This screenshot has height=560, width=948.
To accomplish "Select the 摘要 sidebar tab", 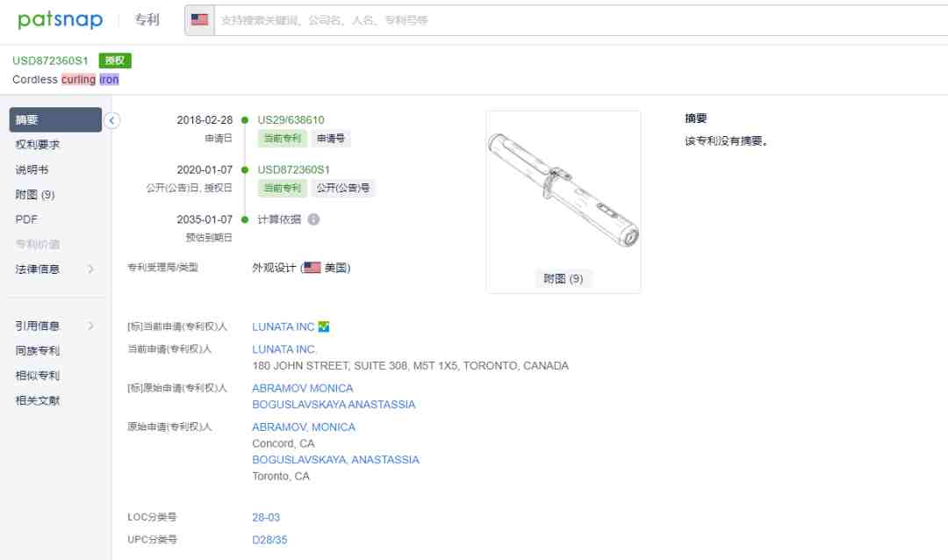I will click(55, 119).
